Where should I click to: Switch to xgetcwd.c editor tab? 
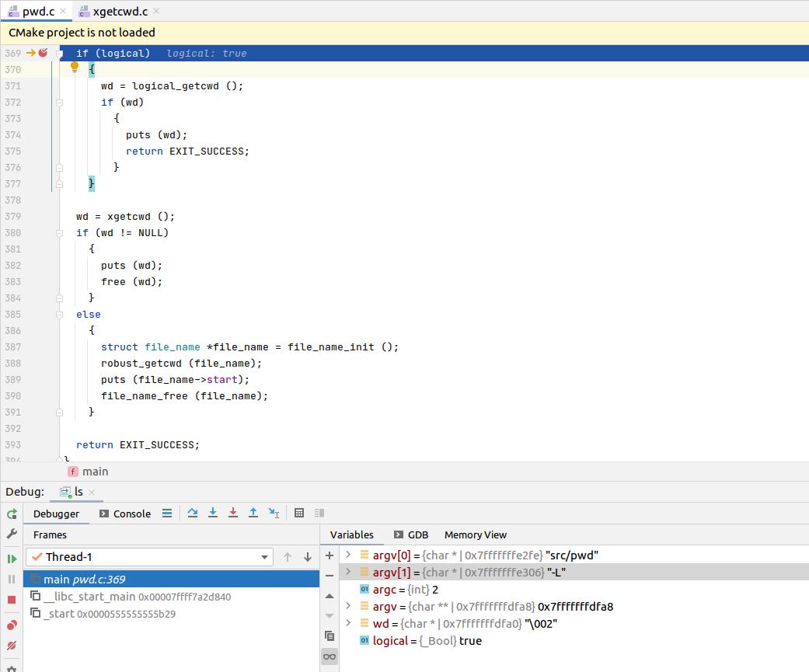120,12
